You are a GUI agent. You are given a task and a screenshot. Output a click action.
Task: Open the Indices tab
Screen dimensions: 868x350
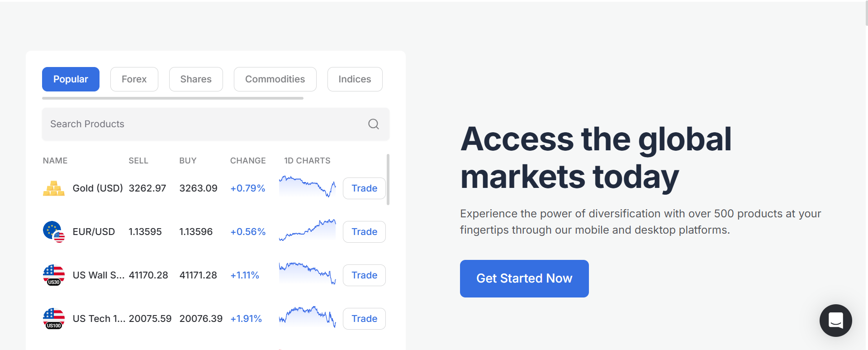tap(355, 79)
